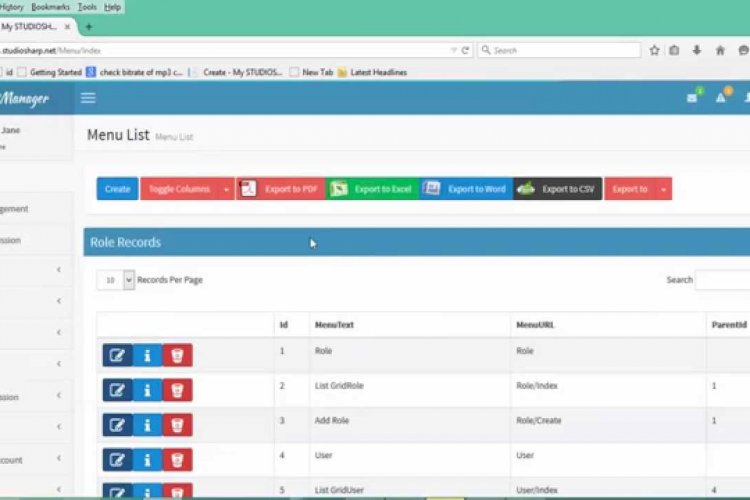Click the browser Search box
This screenshot has width=750, height=500.
559,50
